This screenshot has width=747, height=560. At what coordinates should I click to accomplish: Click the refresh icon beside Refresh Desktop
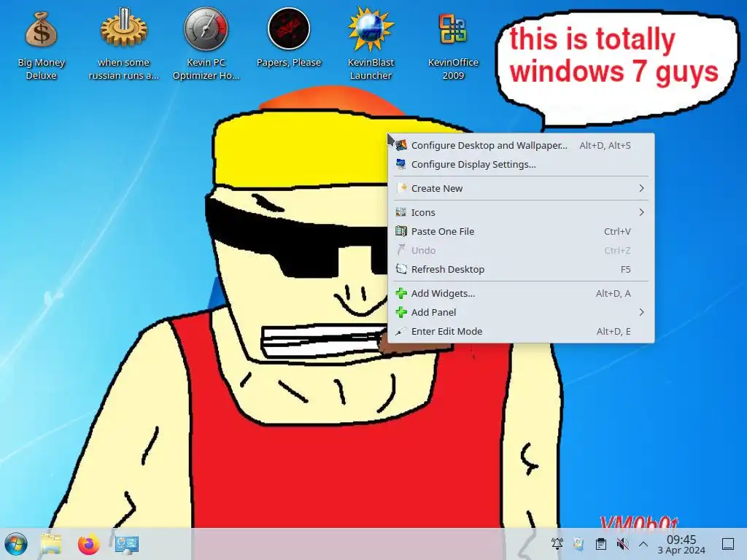coord(401,269)
